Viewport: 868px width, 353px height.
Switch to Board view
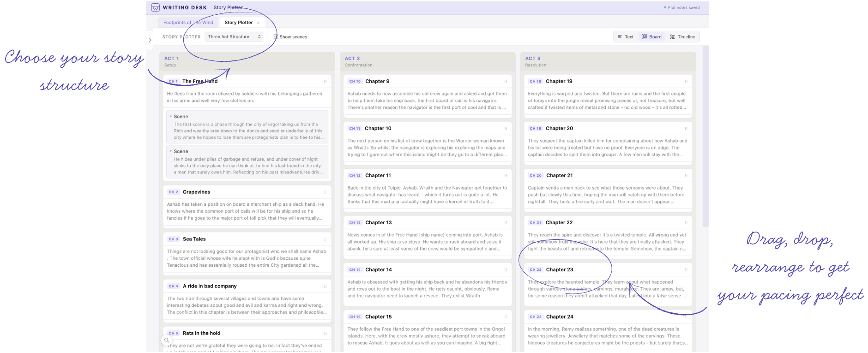pyautogui.click(x=651, y=37)
